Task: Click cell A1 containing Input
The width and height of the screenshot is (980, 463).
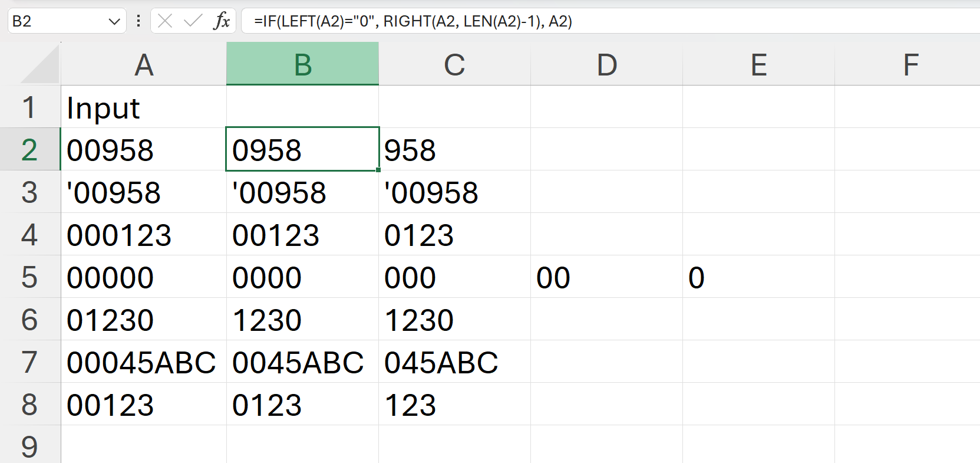Action: pos(144,108)
